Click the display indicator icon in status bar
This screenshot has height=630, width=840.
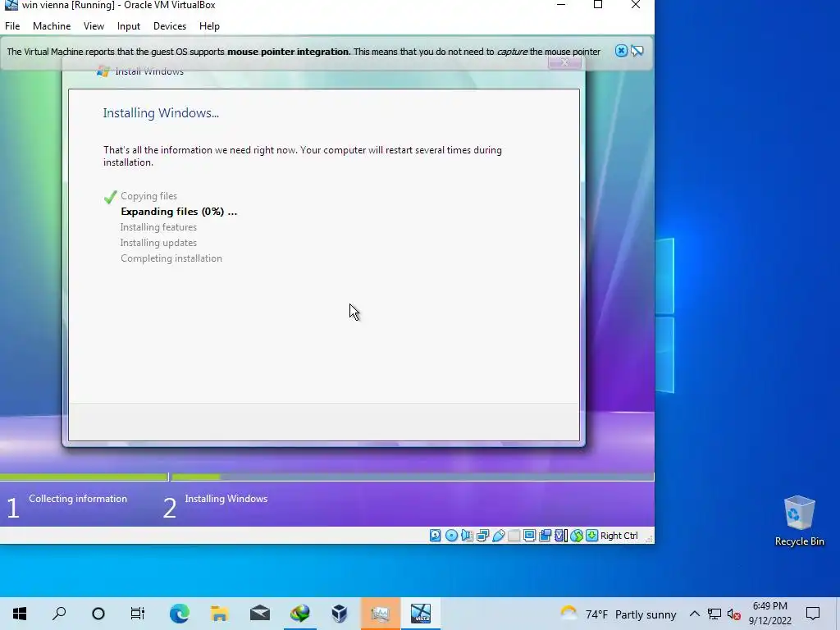point(529,535)
